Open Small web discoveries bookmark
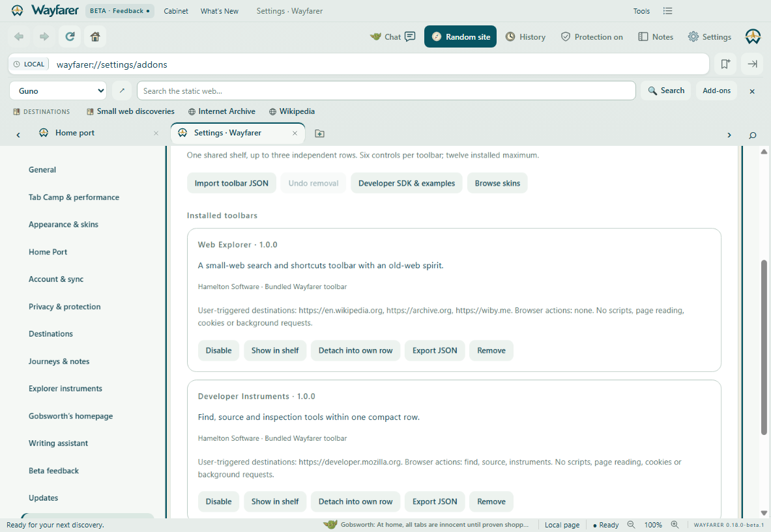Viewport: 771px width, 532px height. click(131, 111)
